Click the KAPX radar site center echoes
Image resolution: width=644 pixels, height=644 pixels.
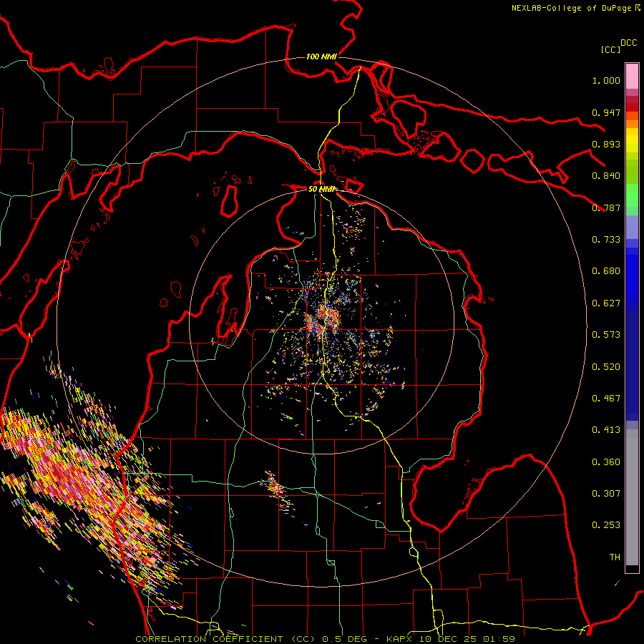(x=323, y=320)
